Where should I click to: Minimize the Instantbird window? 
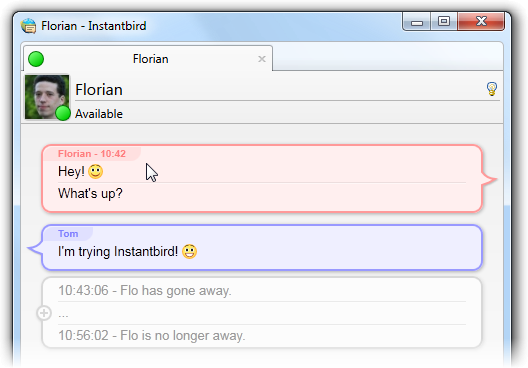tap(417, 22)
